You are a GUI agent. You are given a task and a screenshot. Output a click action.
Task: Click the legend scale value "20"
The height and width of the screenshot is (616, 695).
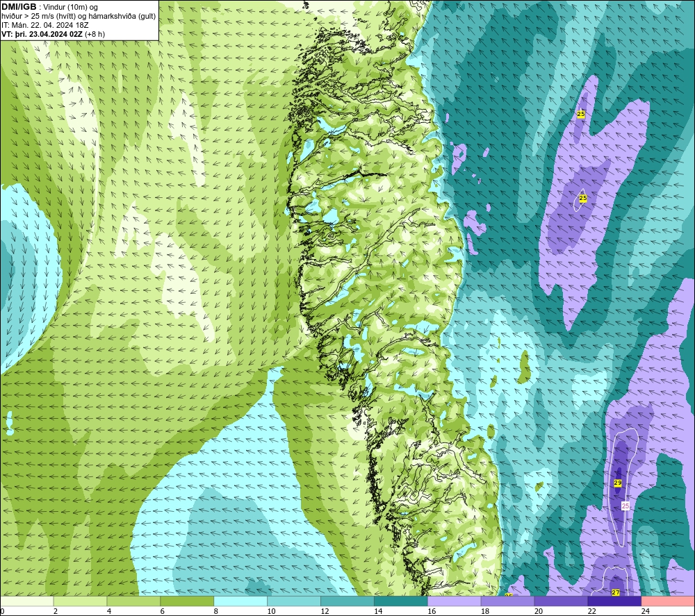point(539,611)
